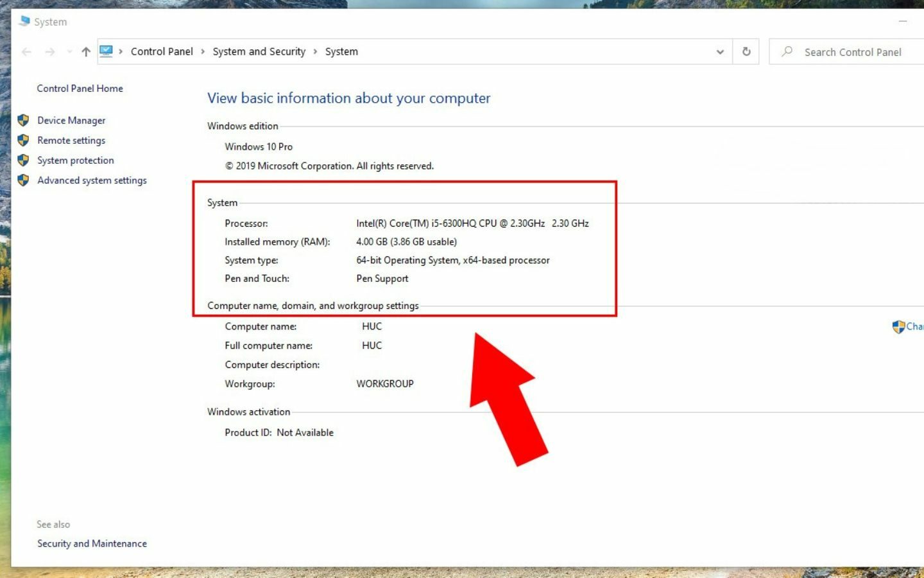Screen dimensions: 924x578
Task: Go to Control Panel Home
Action: [80, 89]
